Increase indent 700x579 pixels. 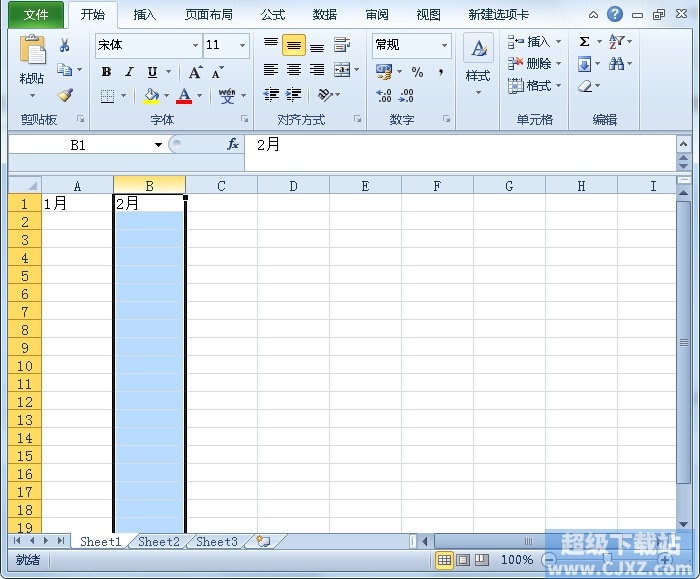pos(294,95)
